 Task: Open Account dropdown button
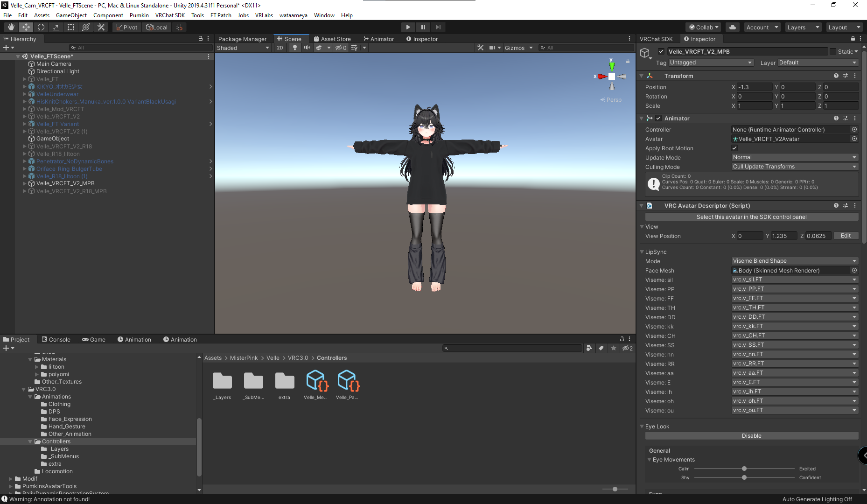click(762, 27)
